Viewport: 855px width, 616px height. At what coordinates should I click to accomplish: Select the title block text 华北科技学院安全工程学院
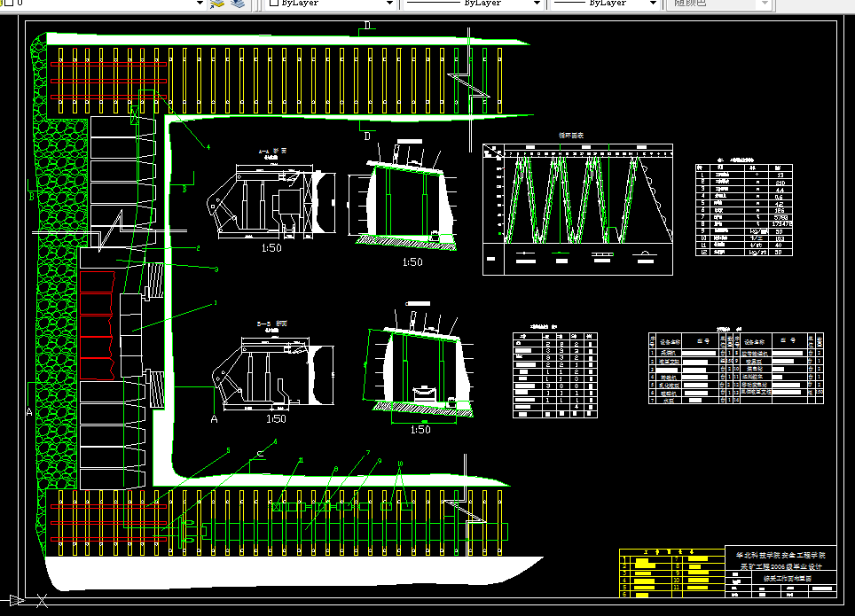tap(780, 555)
